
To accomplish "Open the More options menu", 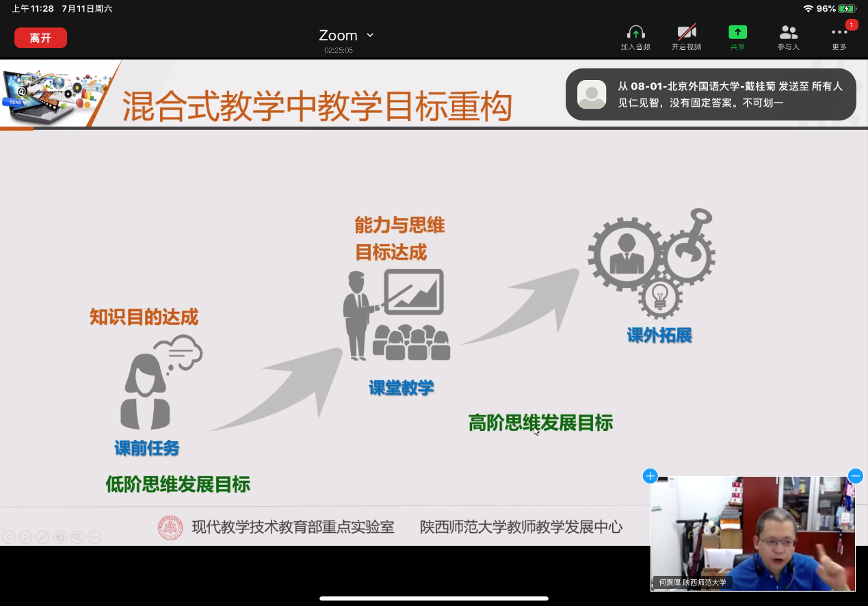I will [x=839, y=33].
